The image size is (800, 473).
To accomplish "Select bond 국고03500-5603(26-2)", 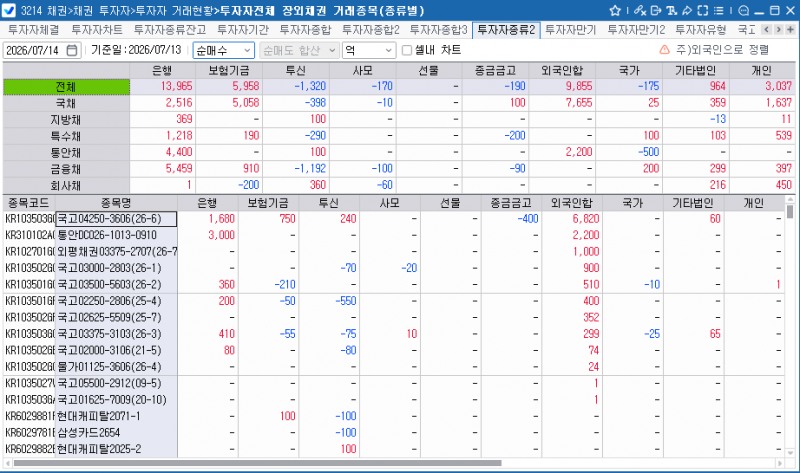I will click(116, 284).
